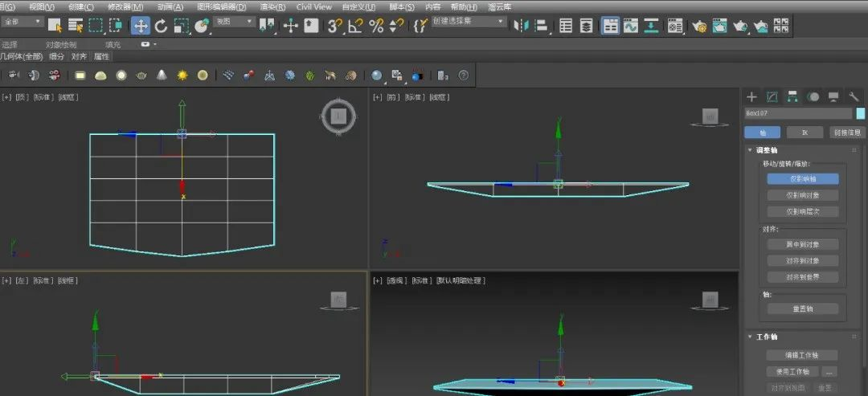Open ribbon options dropdown next to 填充
This screenshot has height=396, width=868.
coord(149,44)
